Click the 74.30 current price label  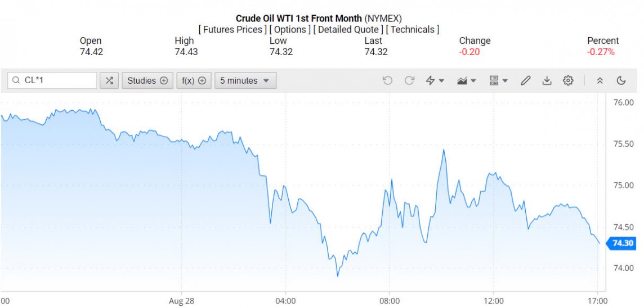[623, 243]
